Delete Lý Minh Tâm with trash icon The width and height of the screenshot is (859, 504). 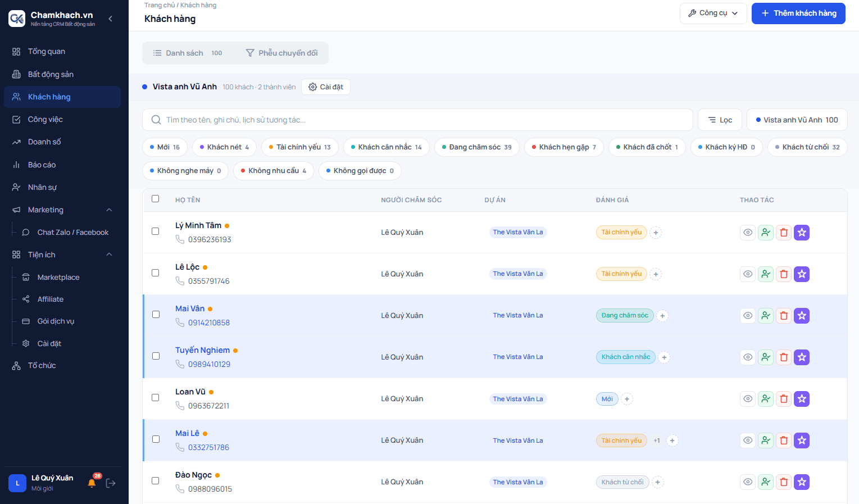784,233
